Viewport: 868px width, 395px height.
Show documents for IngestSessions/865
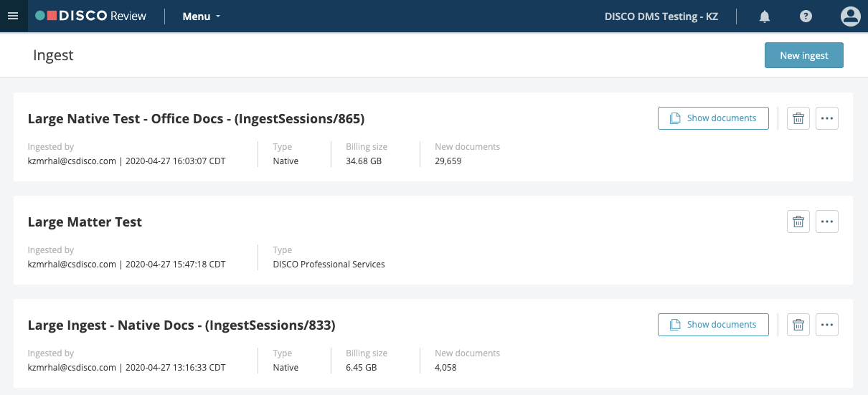point(713,118)
